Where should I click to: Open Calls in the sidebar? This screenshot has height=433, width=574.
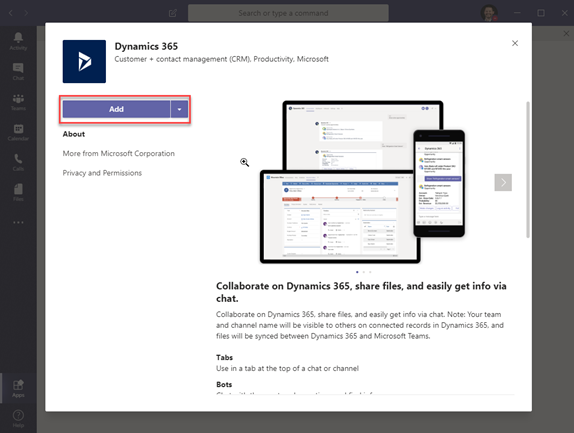pyautogui.click(x=18, y=163)
